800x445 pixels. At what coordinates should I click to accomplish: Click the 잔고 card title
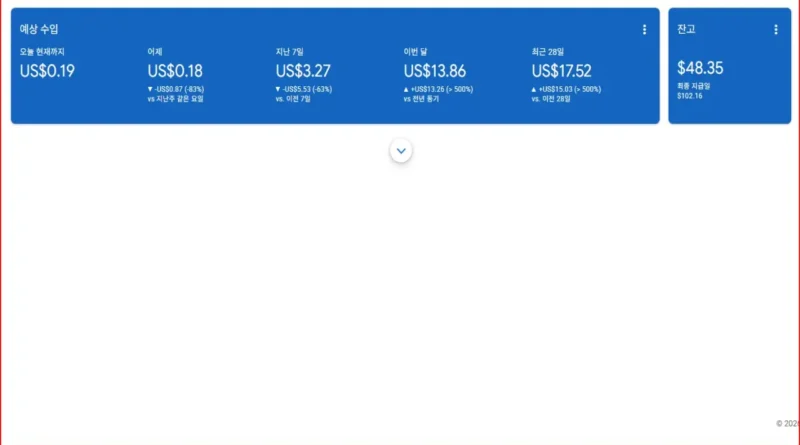pos(686,29)
